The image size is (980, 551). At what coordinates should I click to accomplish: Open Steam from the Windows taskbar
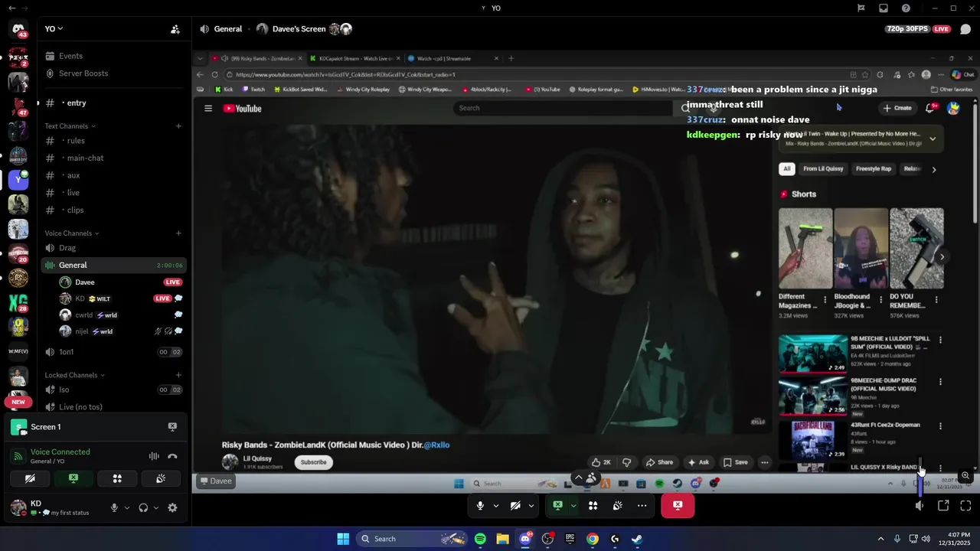coord(637,539)
